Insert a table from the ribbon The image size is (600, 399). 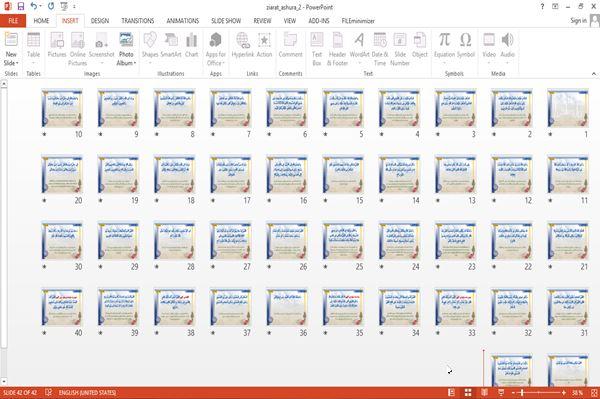(33, 49)
